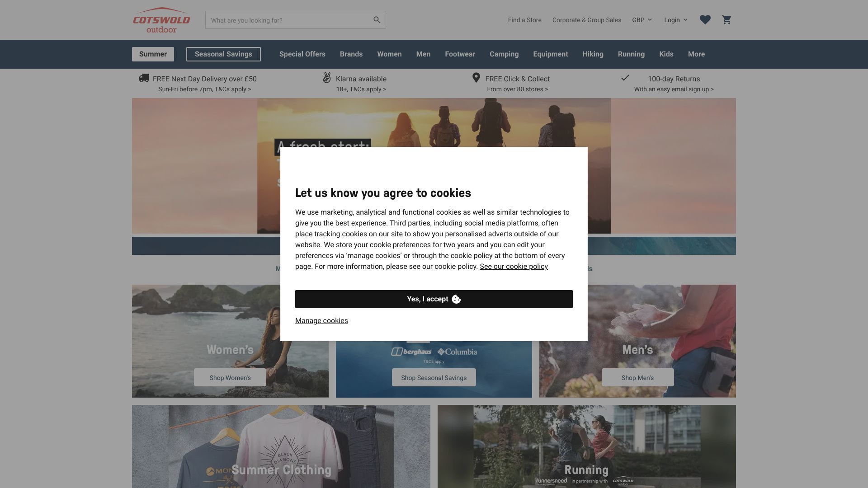Expand the More navigation menu
The image size is (868, 488).
click(696, 54)
